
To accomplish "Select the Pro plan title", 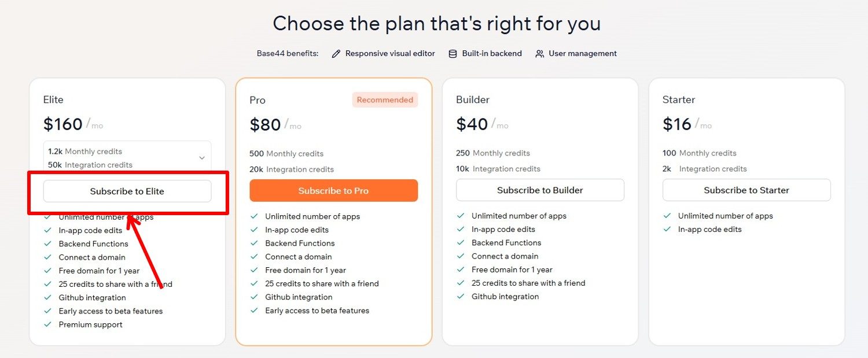I will [258, 101].
